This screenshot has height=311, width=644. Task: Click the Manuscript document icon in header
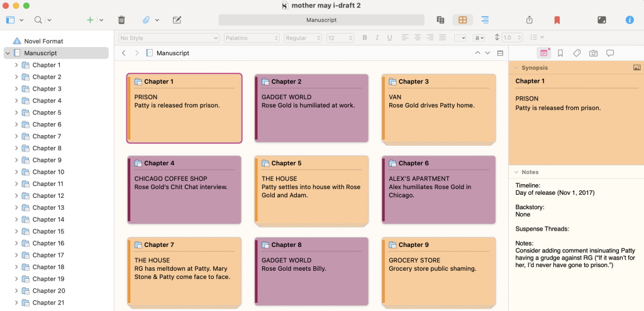coord(150,53)
